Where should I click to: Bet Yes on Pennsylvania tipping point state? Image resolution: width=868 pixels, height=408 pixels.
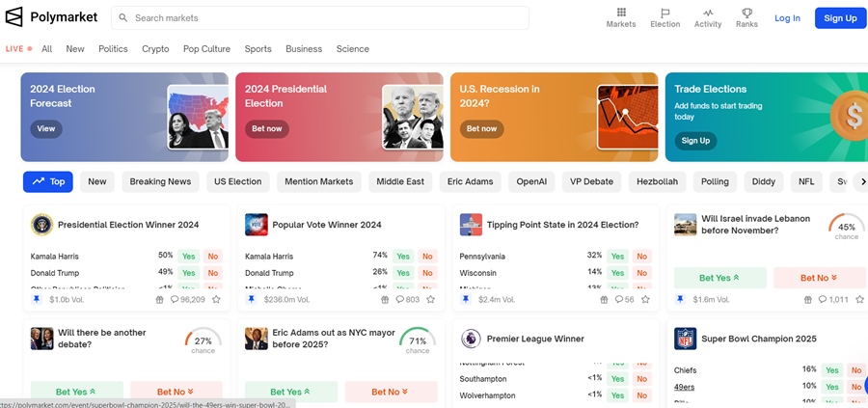(x=618, y=257)
